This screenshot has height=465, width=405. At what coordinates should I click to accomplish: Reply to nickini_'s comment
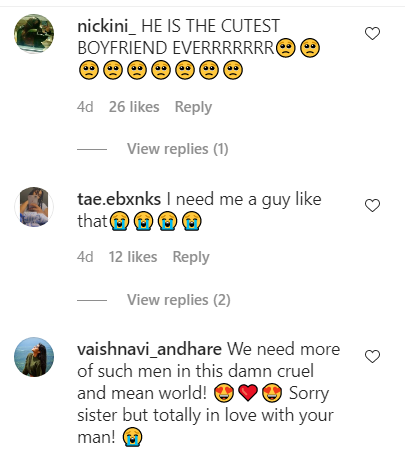[x=193, y=107]
